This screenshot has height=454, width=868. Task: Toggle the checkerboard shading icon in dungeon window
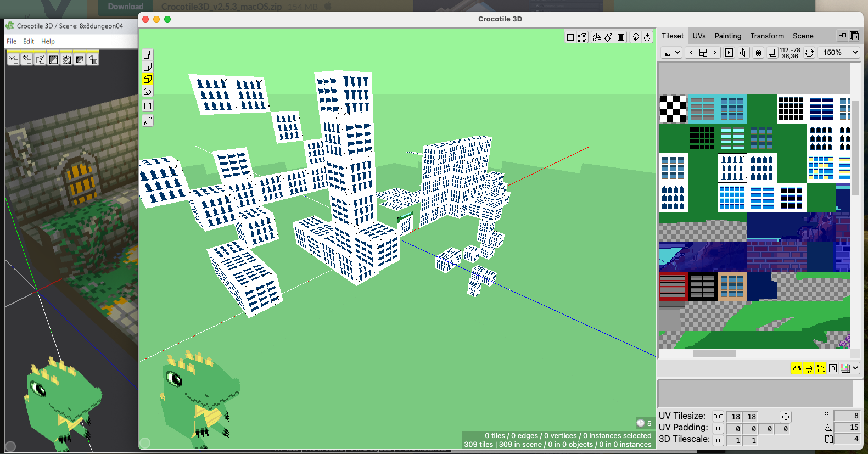(x=53, y=59)
